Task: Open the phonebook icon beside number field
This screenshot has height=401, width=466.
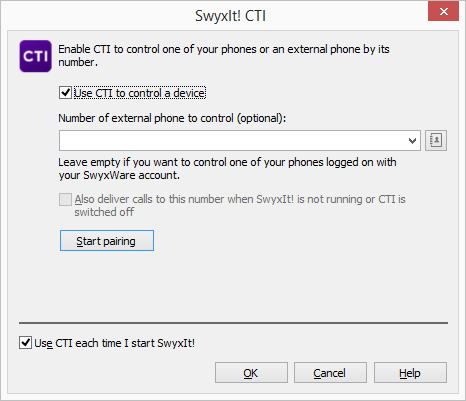Action: coord(436,140)
